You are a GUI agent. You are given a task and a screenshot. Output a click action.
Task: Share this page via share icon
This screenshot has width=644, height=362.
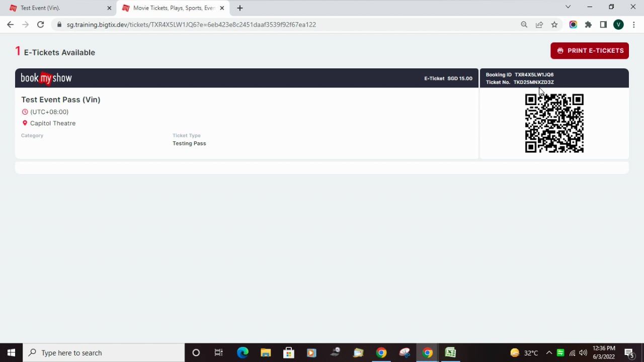(539, 25)
